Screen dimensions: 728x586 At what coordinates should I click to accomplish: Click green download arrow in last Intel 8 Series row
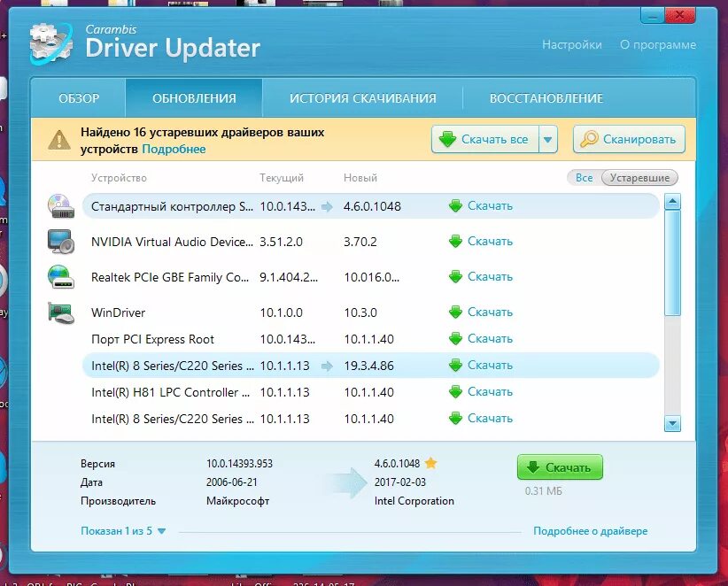(x=455, y=419)
